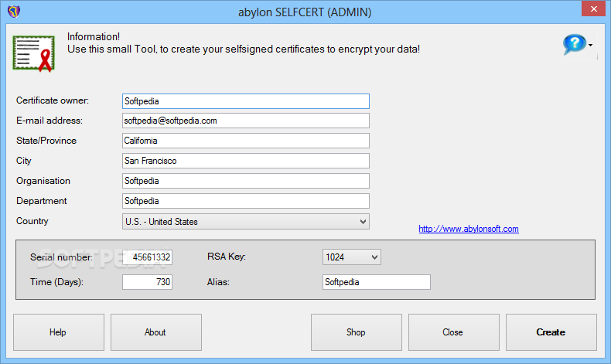This screenshot has width=611, height=364.
Task: Click the 'Certificate owner:' label
Action: coord(53,100)
